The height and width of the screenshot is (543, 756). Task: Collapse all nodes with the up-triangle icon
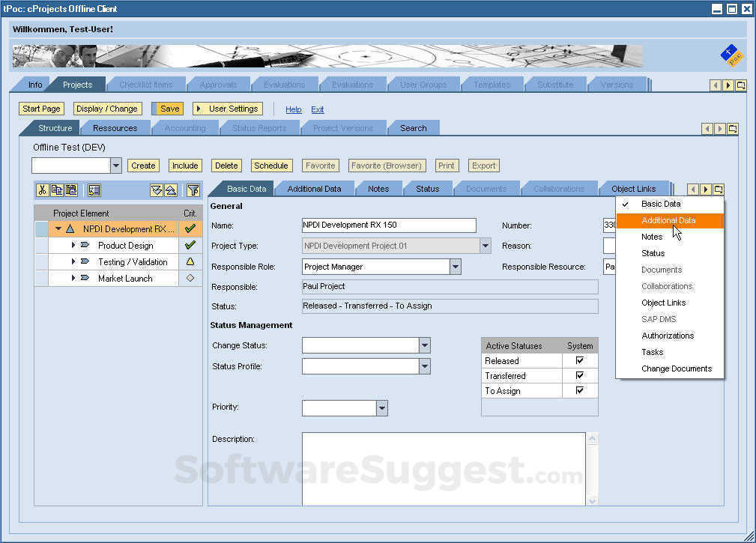(171, 189)
